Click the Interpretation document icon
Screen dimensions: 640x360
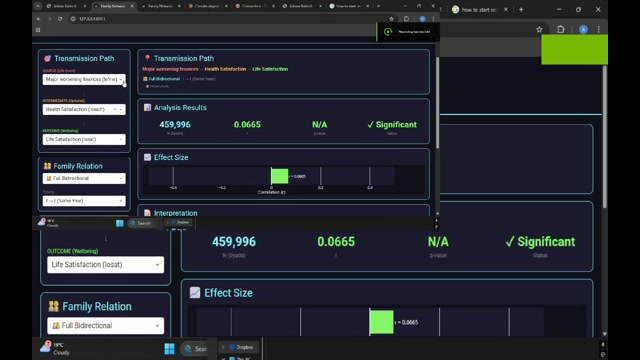click(147, 213)
